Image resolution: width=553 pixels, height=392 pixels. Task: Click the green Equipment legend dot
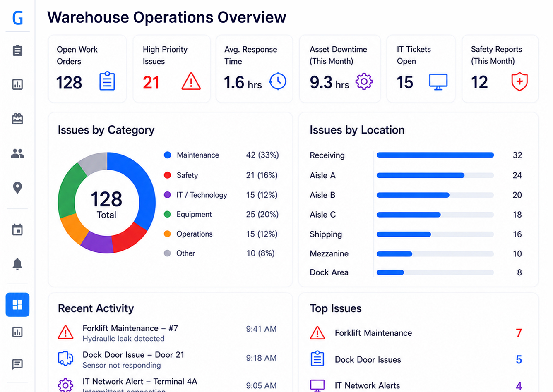pos(168,214)
